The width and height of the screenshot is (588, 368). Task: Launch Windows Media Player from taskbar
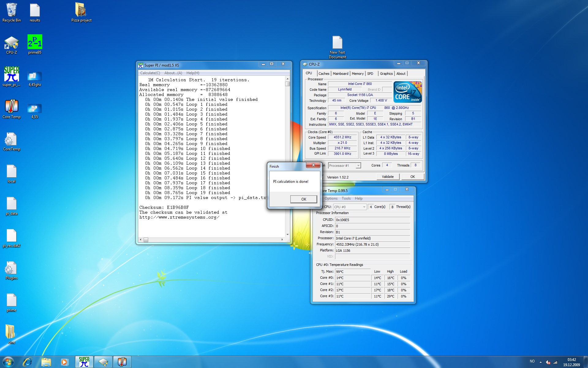[65, 362]
